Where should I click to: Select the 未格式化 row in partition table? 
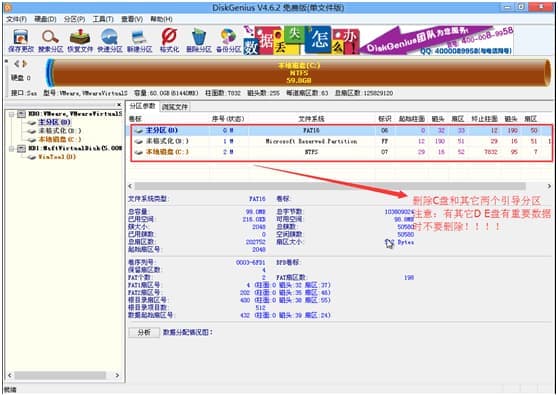pyautogui.click(x=340, y=142)
